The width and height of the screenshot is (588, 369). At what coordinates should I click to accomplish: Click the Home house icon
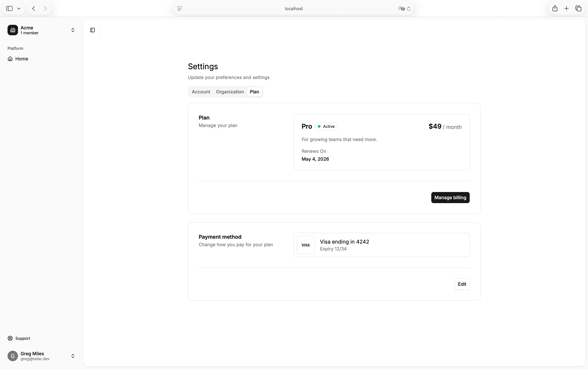pyautogui.click(x=10, y=59)
